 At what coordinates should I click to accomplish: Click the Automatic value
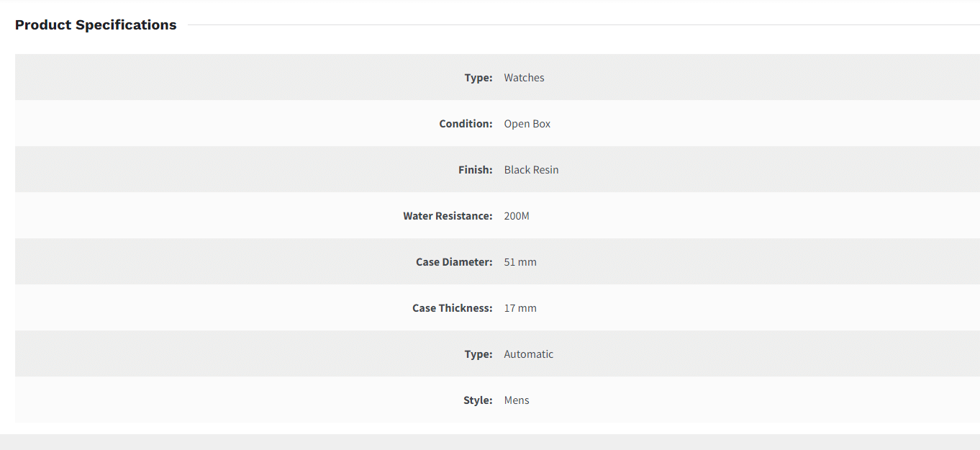click(x=529, y=354)
